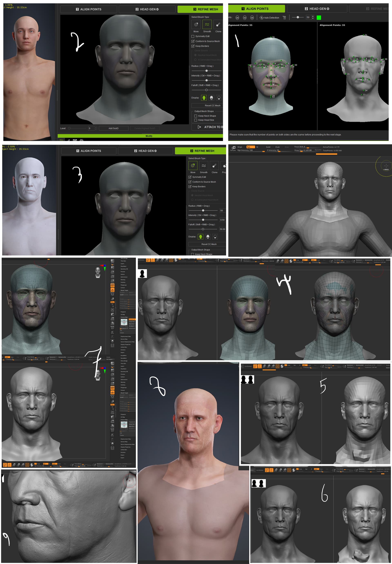Image resolution: width=392 pixels, height=564 pixels.
Task: Click the trash icon beside Auto Detection
Action: click(284, 18)
